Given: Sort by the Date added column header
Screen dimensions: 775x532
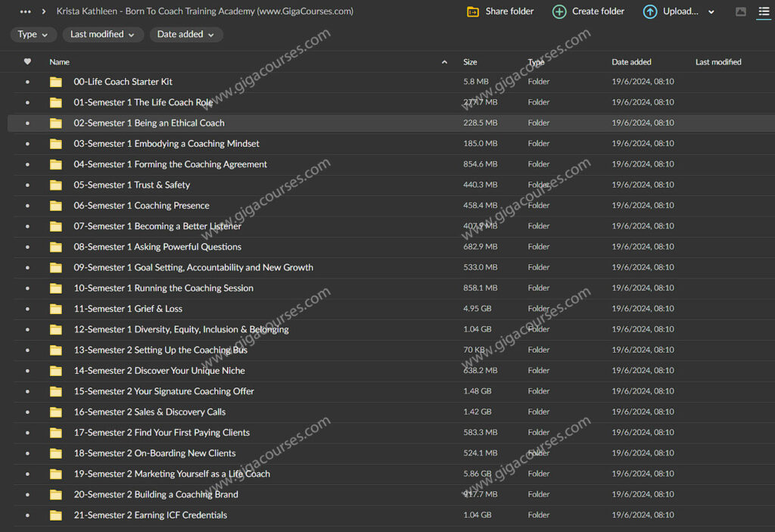Looking at the screenshot, I should point(631,62).
